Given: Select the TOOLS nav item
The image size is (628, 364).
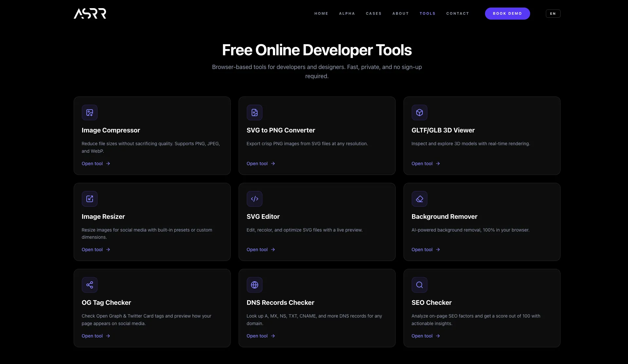Looking at the screenshot, I should (x=427, y=13).
